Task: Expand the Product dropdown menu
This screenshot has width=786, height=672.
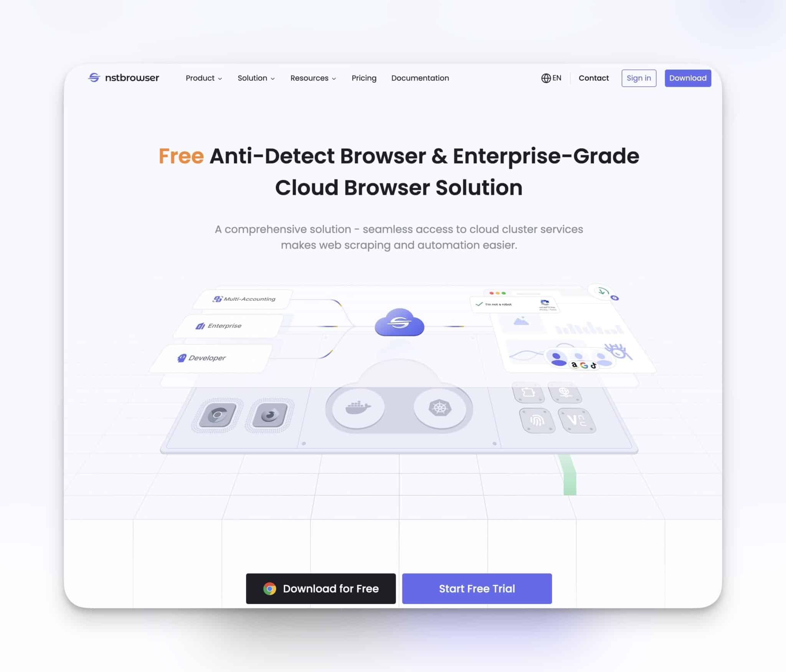Action: 203,78
